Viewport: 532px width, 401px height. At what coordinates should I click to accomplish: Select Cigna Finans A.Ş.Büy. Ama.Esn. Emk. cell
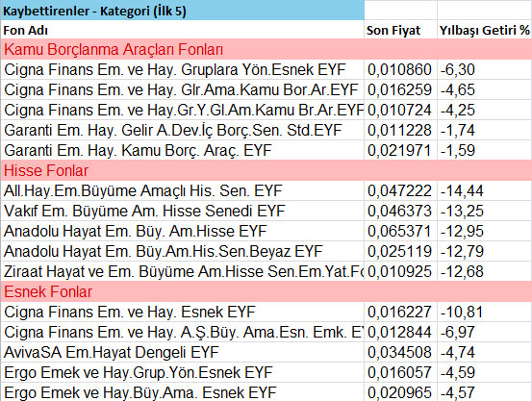tap(183, 332)
